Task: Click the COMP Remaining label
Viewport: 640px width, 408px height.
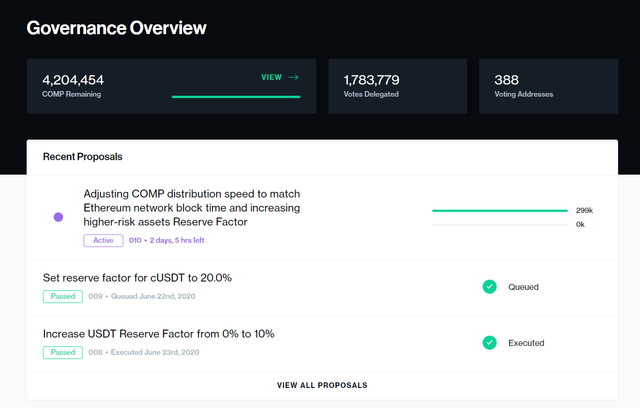Action: pos(71,94)
